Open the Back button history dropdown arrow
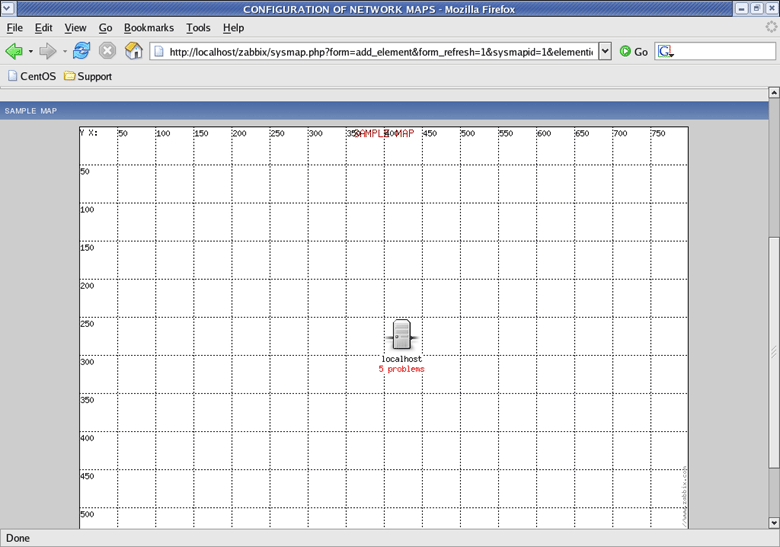780x547 pixels. tap(30, 51)
